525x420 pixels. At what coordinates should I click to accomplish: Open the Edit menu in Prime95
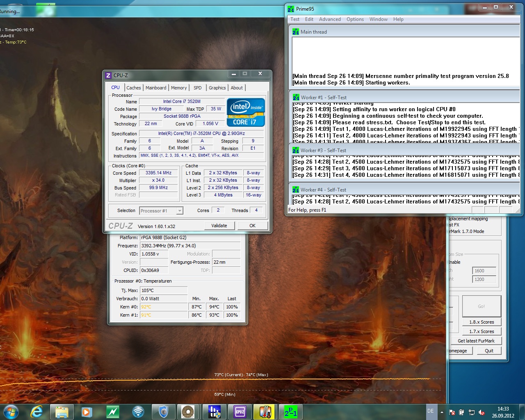pyautogui.click(x=309, y=19)
